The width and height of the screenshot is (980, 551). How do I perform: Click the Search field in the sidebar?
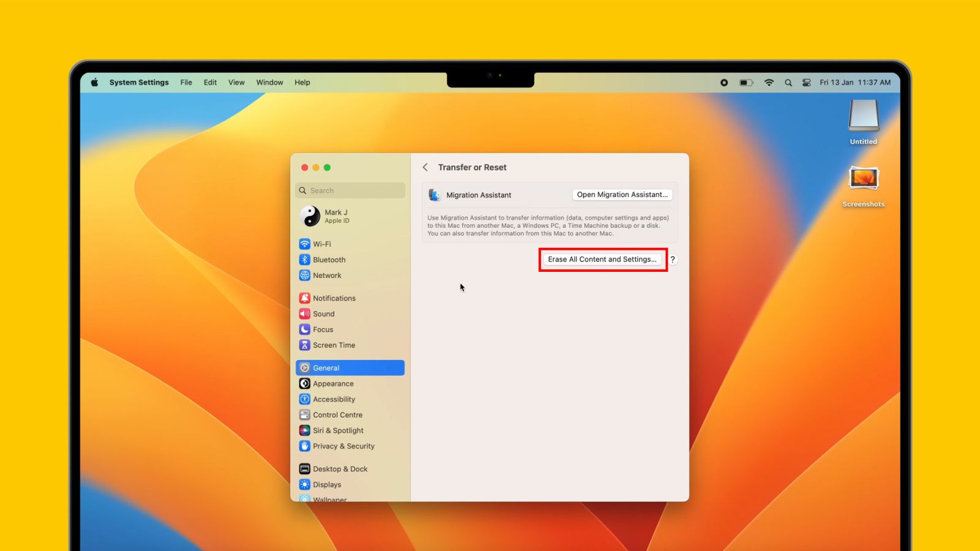[x=350, y=190]
